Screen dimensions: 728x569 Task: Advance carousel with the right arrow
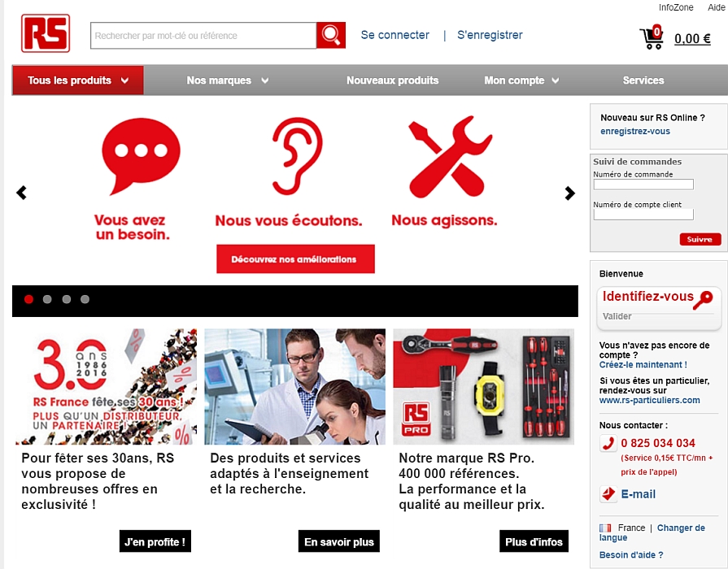[x=569, y=193]
